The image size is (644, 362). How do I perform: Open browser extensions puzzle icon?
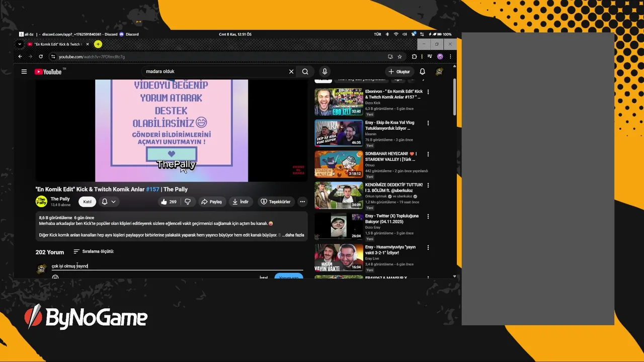[x=414, y=56]
